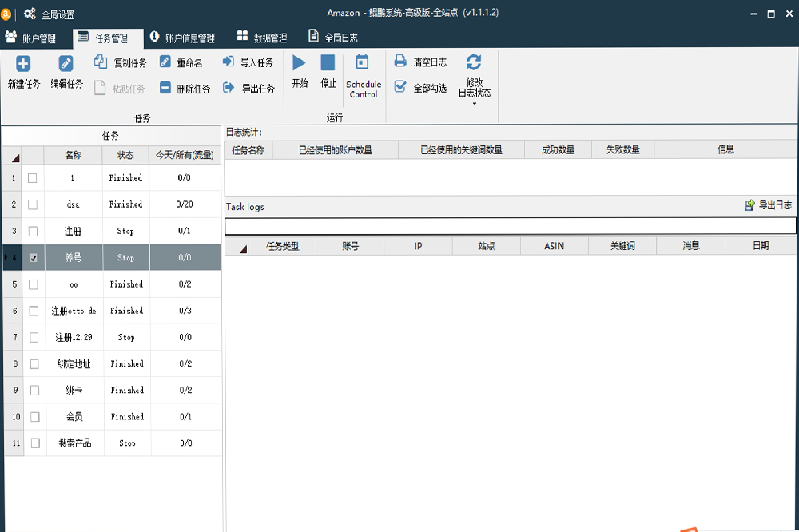
Task: Click the 导出日志 label text
Action: pyautogui.click(x=776, y=205)
